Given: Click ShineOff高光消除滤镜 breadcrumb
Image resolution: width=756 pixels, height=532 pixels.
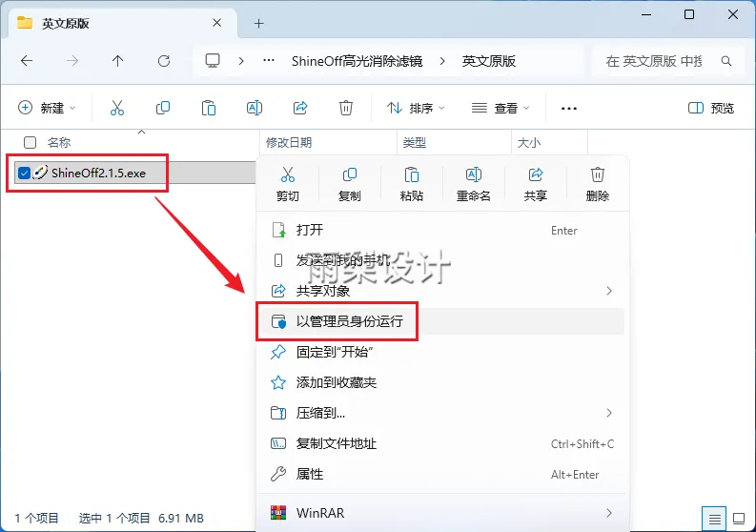Looking at the screenshot, I should point(357,61).
